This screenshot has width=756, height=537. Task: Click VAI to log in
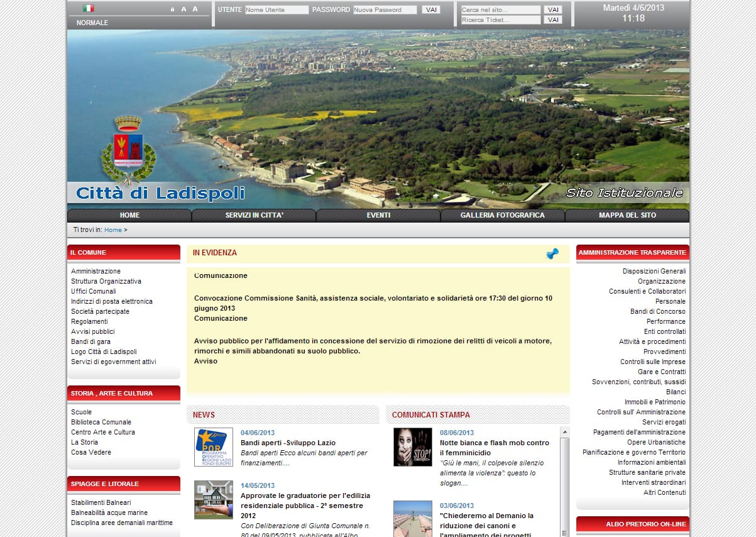(x=432, y=9)
